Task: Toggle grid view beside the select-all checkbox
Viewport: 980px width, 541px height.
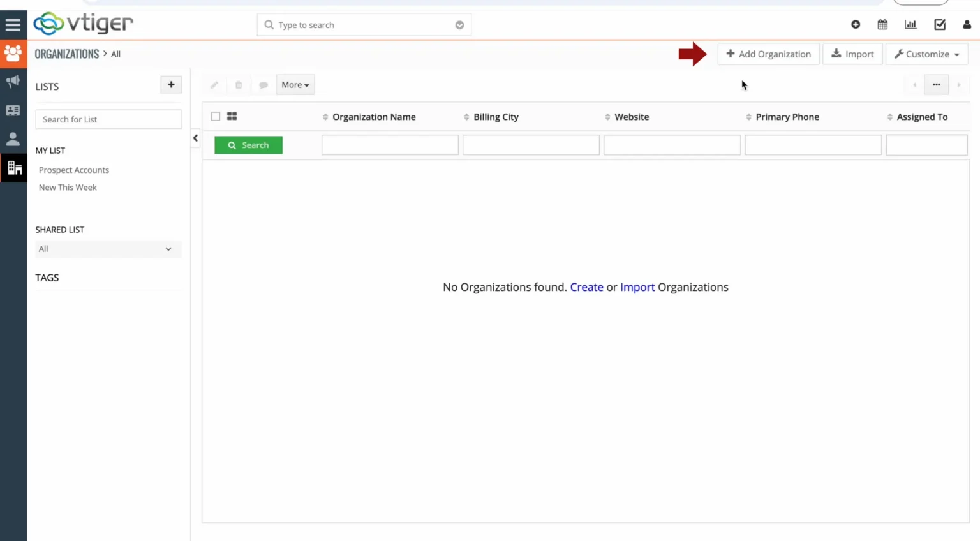Action: coord(232,116)
